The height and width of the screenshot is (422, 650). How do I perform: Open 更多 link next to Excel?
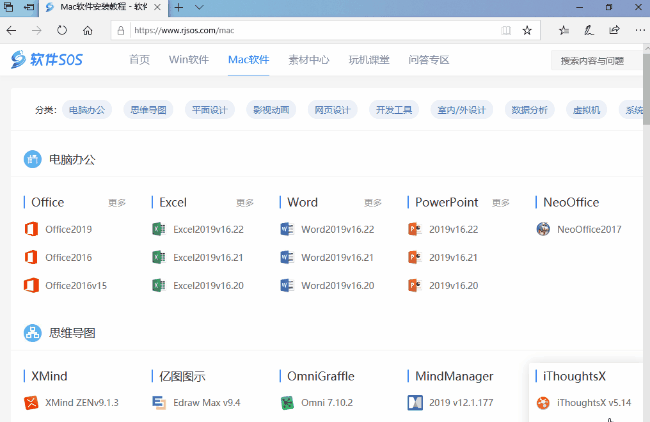coord(245,203)
